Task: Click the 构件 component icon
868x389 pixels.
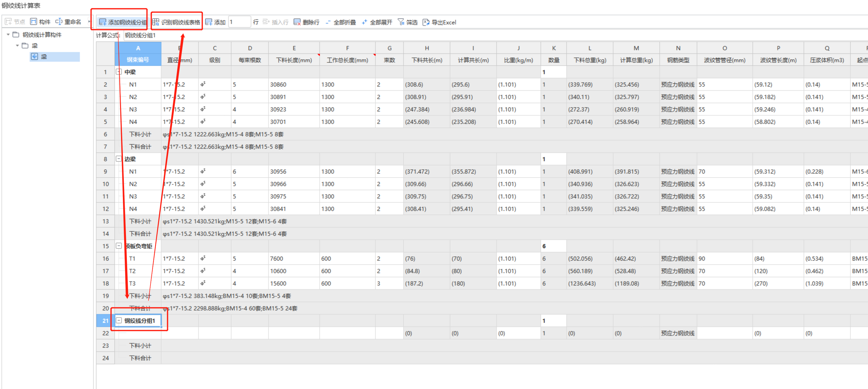Action: (33, 22)
